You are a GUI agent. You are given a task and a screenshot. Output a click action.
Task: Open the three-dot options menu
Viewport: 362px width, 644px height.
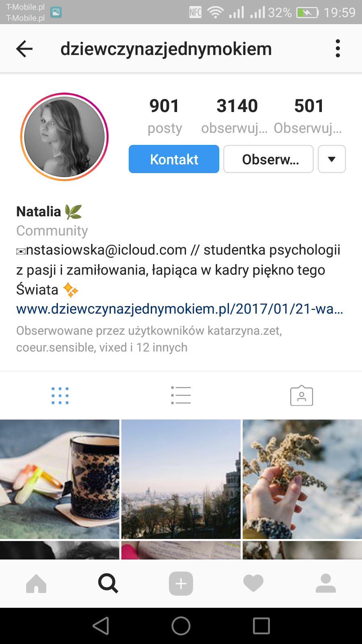tap(337, 49)
